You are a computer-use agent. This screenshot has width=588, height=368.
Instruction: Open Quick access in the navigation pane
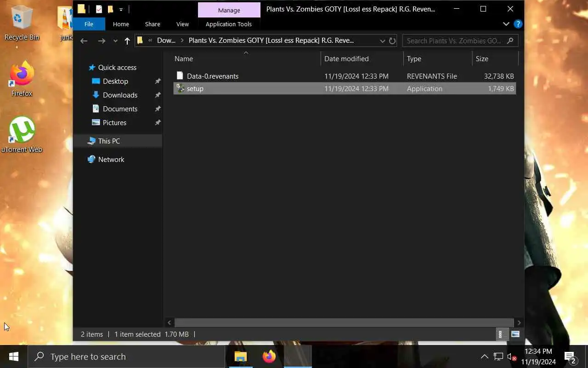[117, 67]
